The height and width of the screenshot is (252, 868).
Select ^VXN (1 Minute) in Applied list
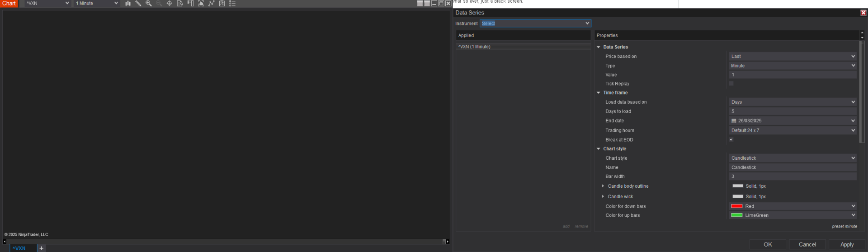523,47
